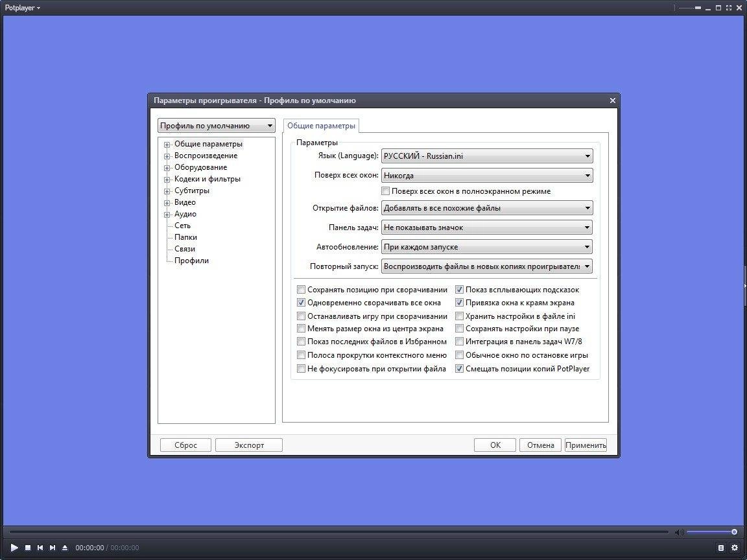The width and height of the screenshot is (747, 560).
Task: Open the 'Открытие файлов' dropdown
Action: pyautogui.click(x=487, y=207)
